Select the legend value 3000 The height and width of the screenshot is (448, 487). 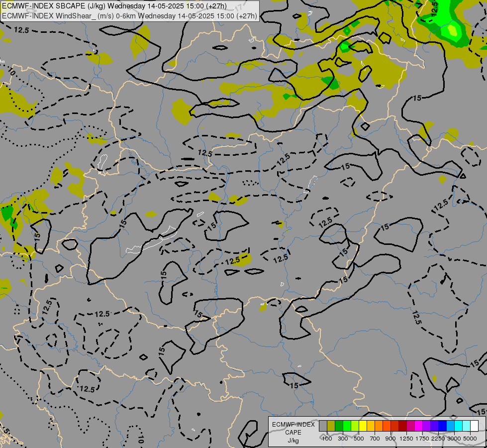(454, 439)
